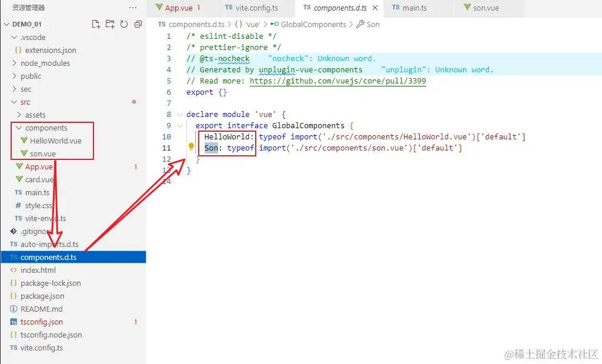Image resolution: width=602 pixels, height=364 pixels.
Task: Fold the declare module block on line 8
Action: [180, 115]
